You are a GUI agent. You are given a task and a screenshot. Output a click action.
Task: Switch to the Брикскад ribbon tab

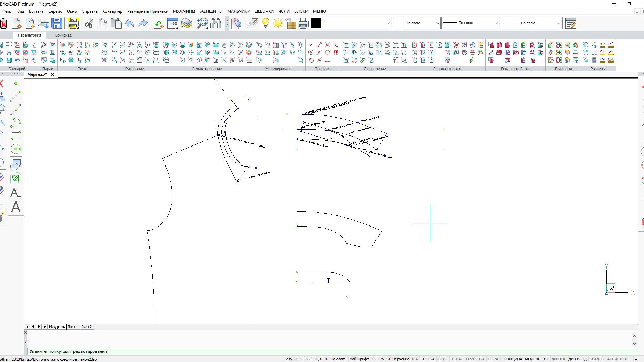click(63, 35)
